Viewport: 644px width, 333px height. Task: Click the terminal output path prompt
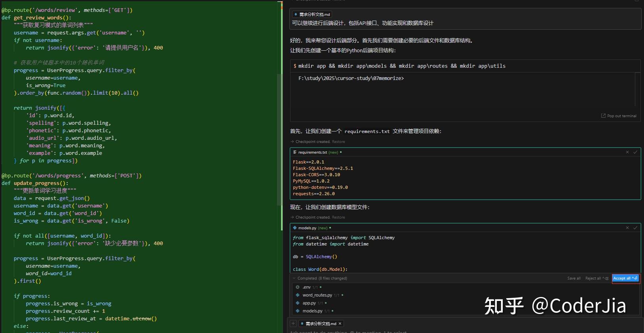click(x=351, y=78)
